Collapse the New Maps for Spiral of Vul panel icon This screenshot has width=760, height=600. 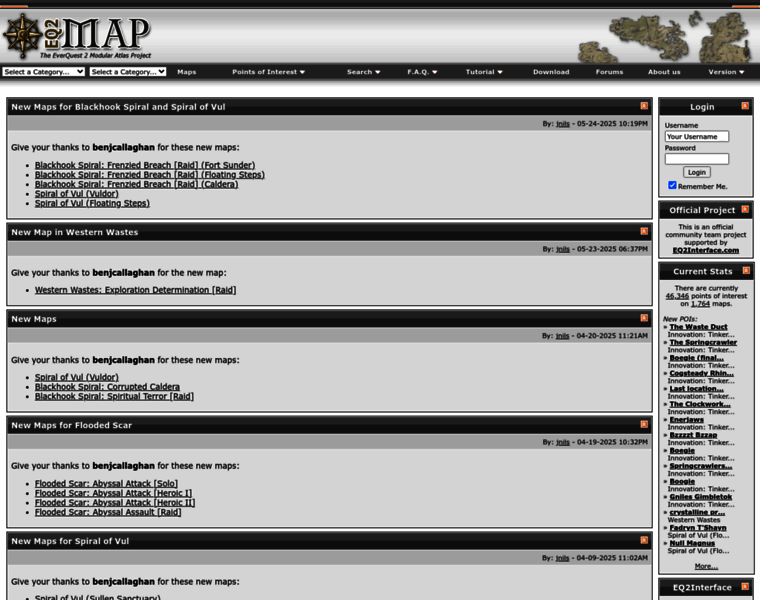click(644, 540)
